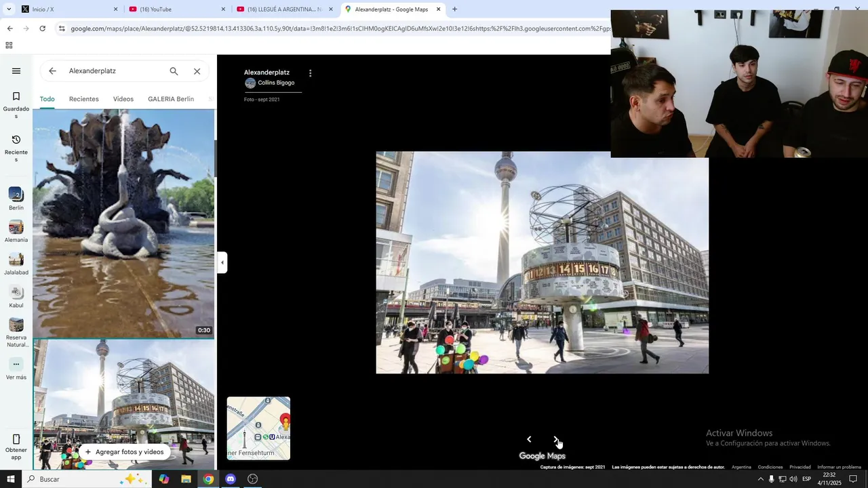View site information icon in address bar

(x=62, y=28)
